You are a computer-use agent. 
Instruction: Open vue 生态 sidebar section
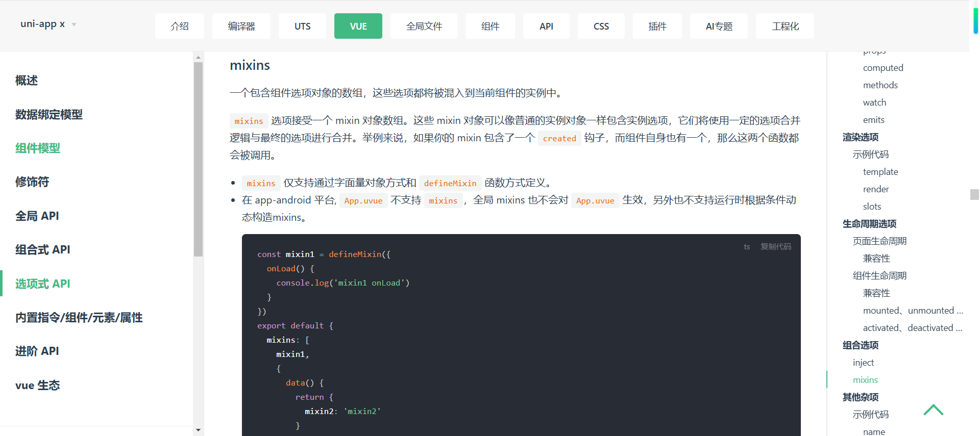tap(38, 386)
